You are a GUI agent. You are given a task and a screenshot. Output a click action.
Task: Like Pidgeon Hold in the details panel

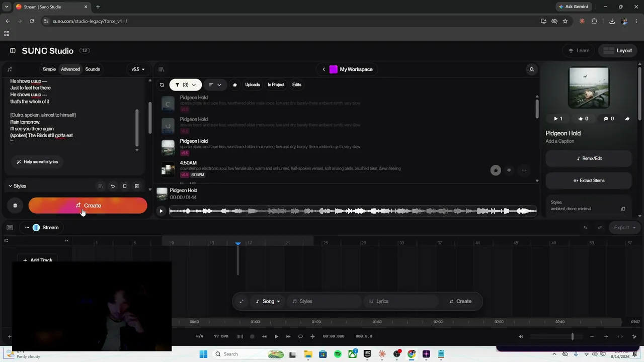tap(583, 119)
